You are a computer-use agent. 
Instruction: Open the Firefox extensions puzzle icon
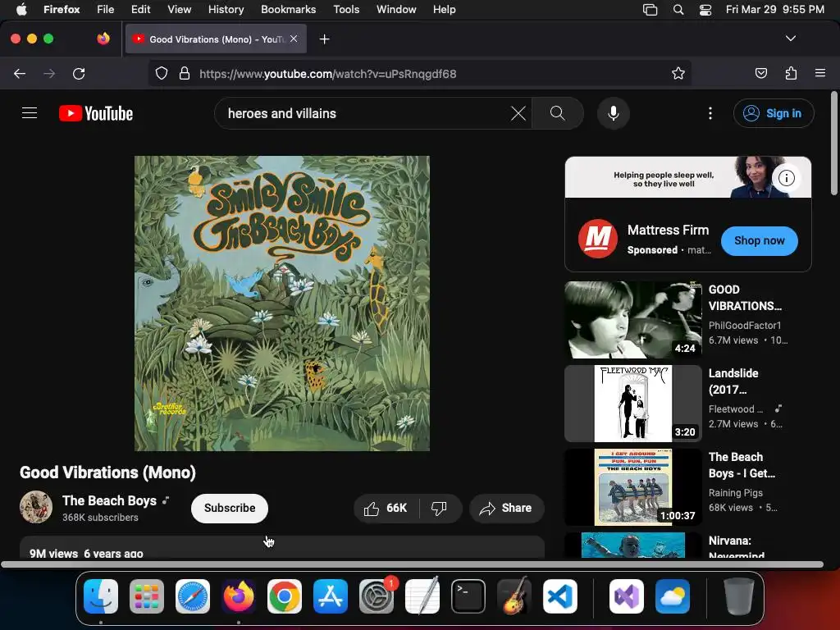pyautogui.click(x=791, y=73)
